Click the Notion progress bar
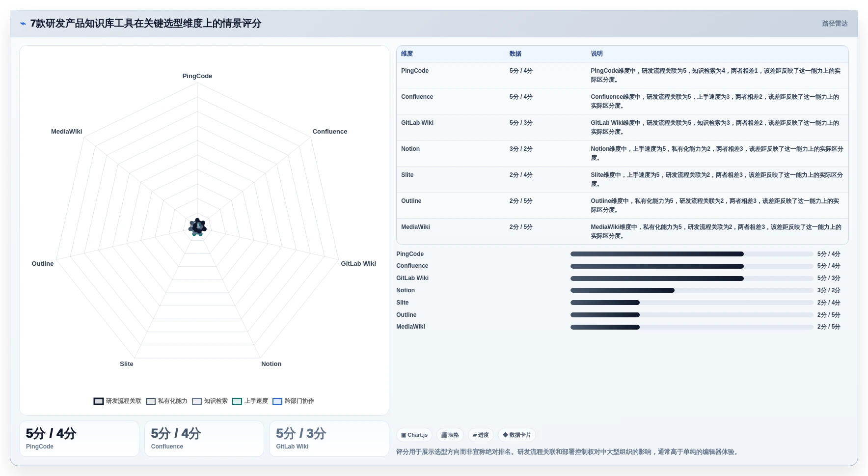This screenshot has height=476, width=868. 692,290
